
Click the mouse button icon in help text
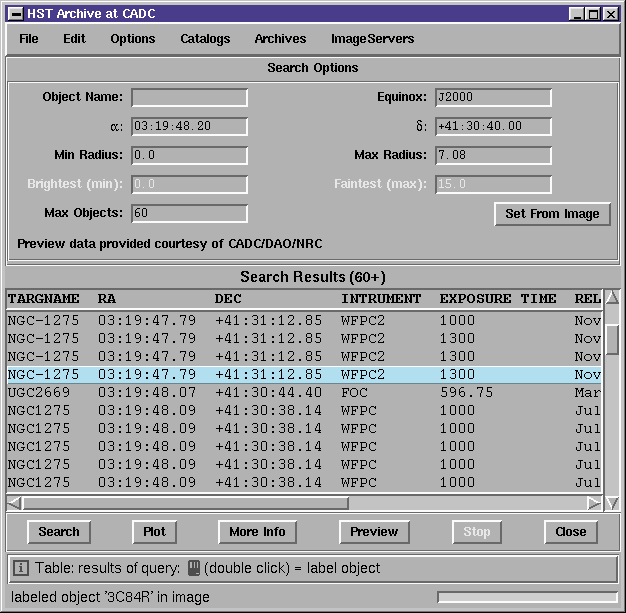click(194, 567)
